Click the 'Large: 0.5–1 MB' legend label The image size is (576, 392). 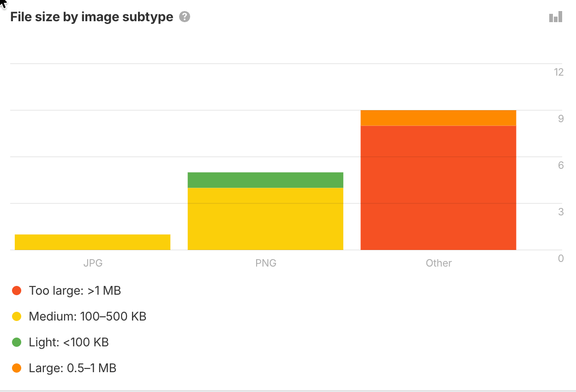click(72, 368)
